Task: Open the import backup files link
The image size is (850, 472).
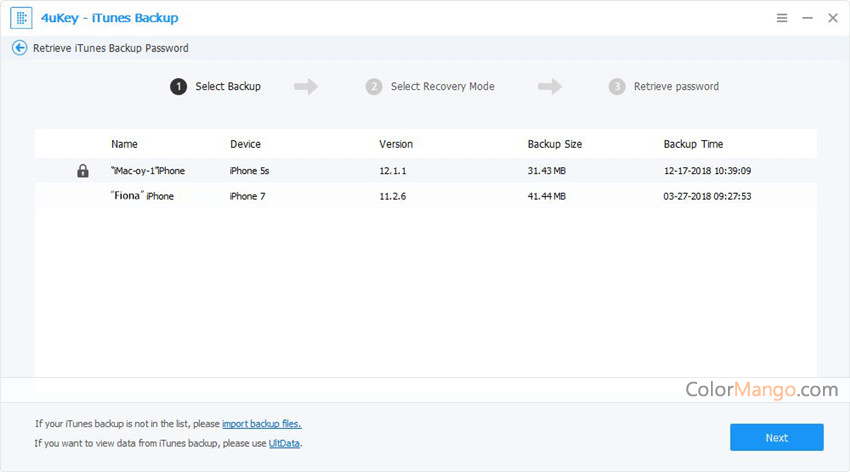Action: pos(261,424)
